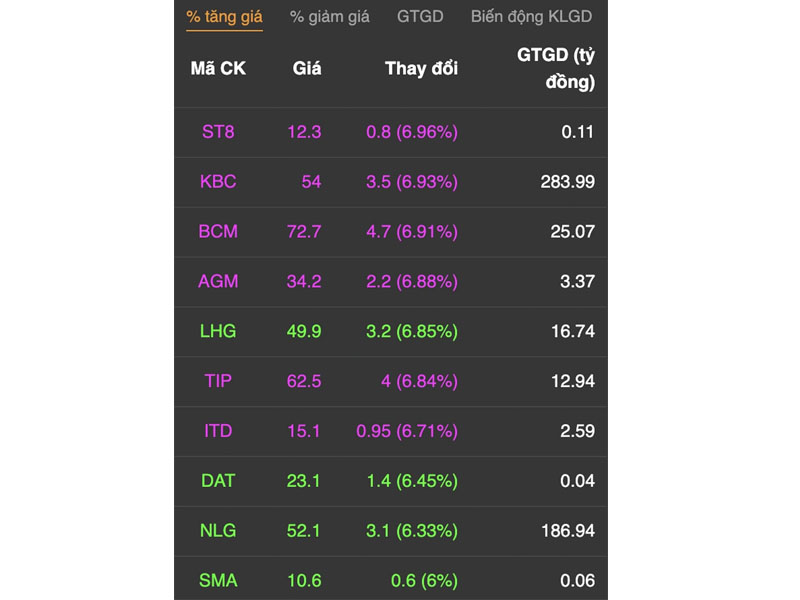Sort by Mã CK column header
This screenshot has width=800, height=600.
tap(218, 68)
